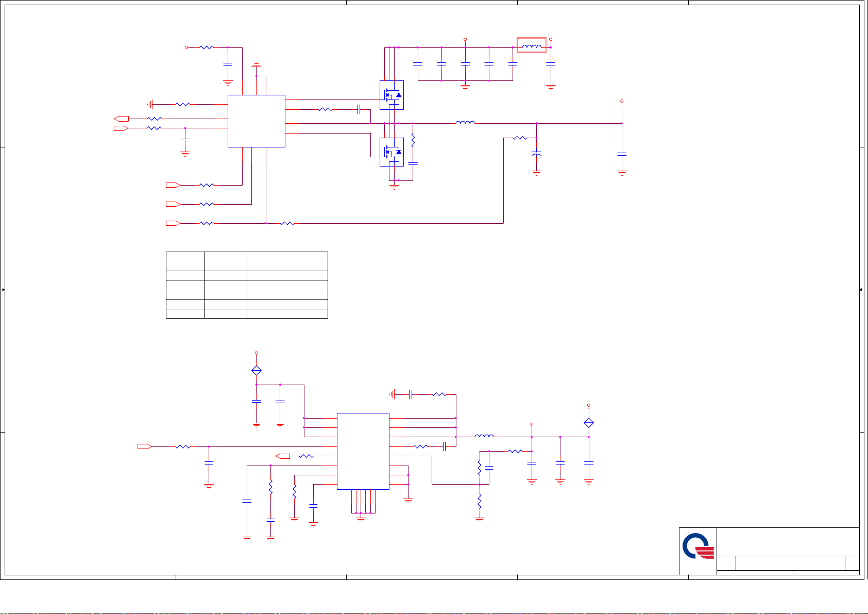Select the sideways ground symbol left of the upper IC

(x=150, y=104)
